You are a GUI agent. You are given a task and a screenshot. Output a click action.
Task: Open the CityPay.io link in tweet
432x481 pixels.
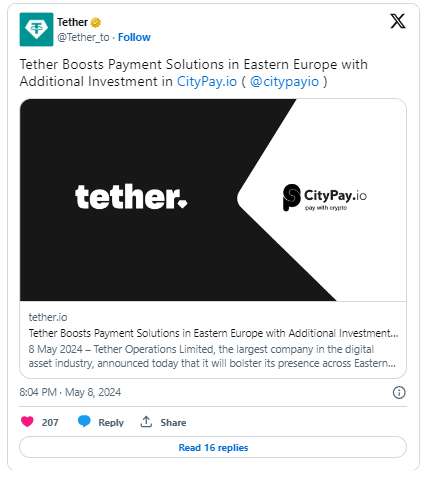(207, 81)
